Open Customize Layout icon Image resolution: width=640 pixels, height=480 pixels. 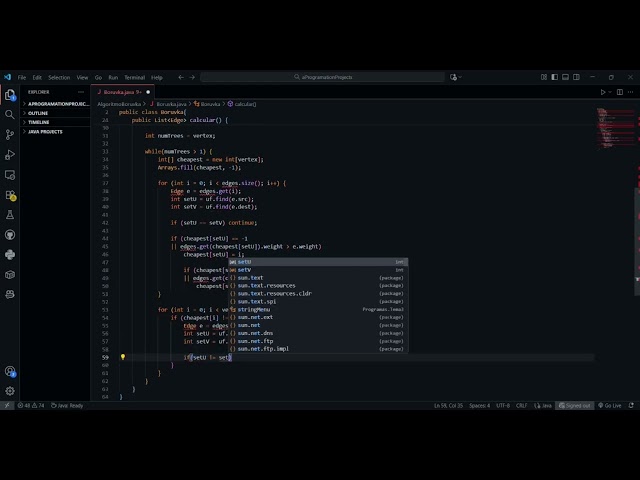pyautogui.click(x=544, y=77)
